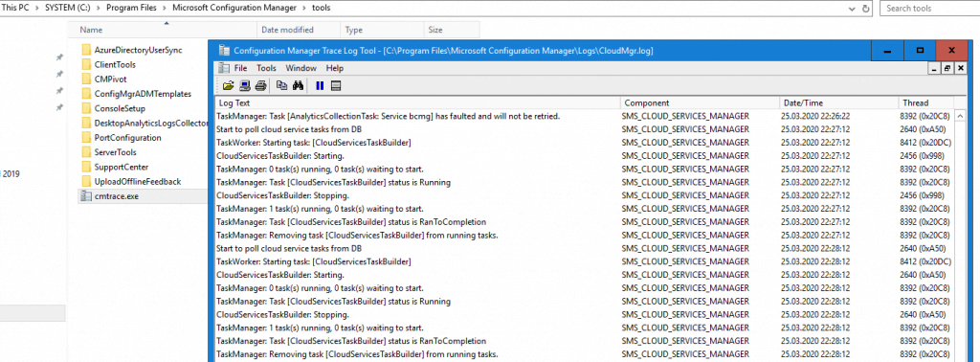Click the document icon left of the File menu

pyautogui.click(x=224, y=68)
